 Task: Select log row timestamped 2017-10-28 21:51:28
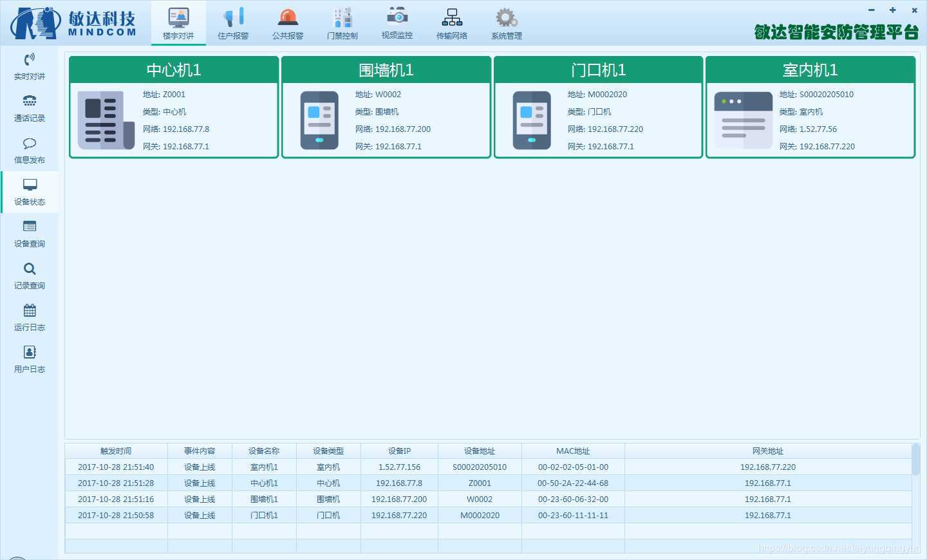(x=488, y=483)
